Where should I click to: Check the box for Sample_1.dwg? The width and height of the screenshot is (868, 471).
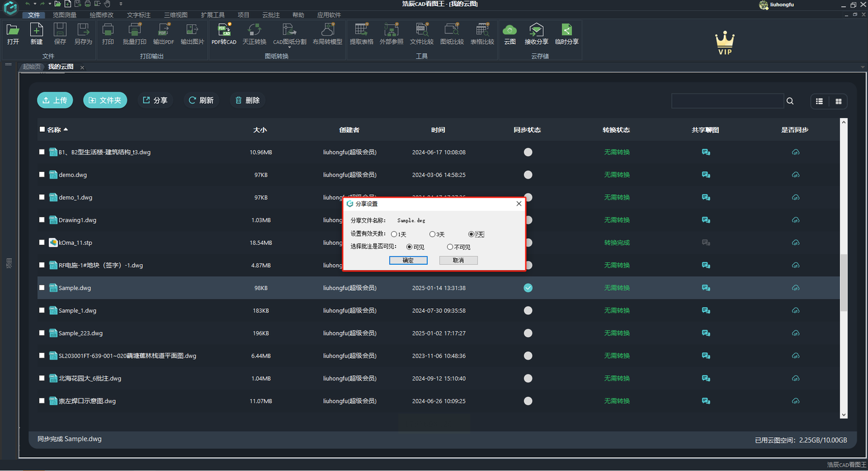click(x=42, y=311)
